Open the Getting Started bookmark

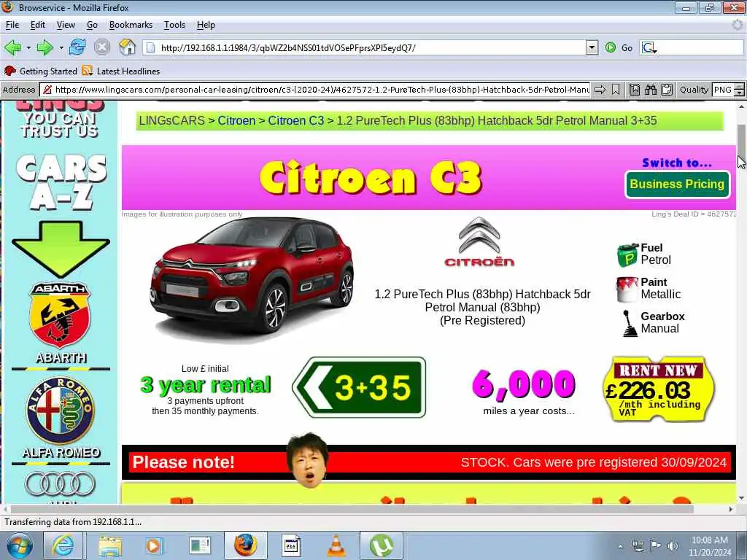tap(41, 71)
